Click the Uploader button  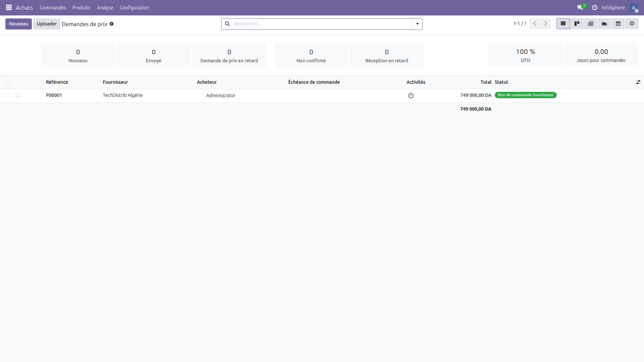[46, 24]
